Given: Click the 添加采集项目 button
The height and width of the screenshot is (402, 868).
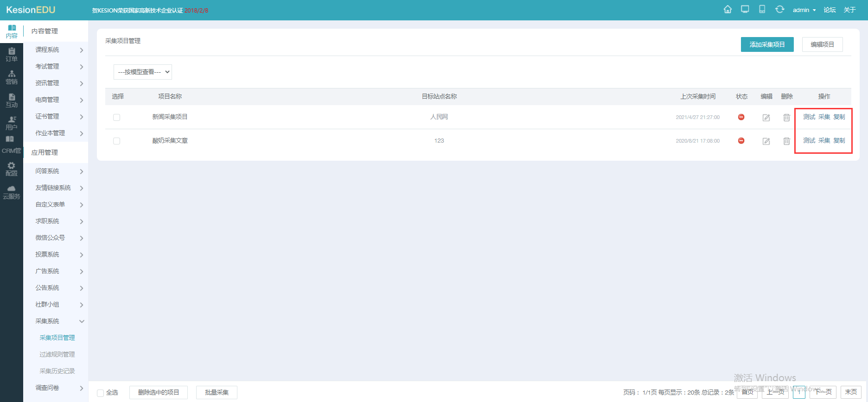Looking at the screenshot, I should 767,44.
